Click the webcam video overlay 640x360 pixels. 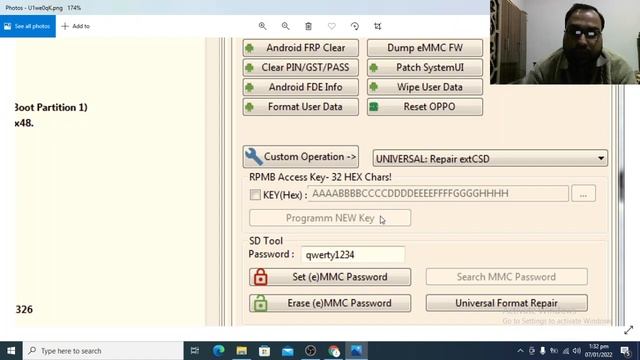pyautogui.click(x=565, y=42)
